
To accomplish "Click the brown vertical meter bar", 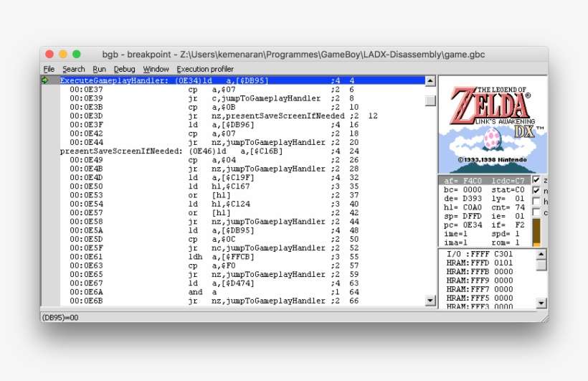I will [x=536, y=232].
